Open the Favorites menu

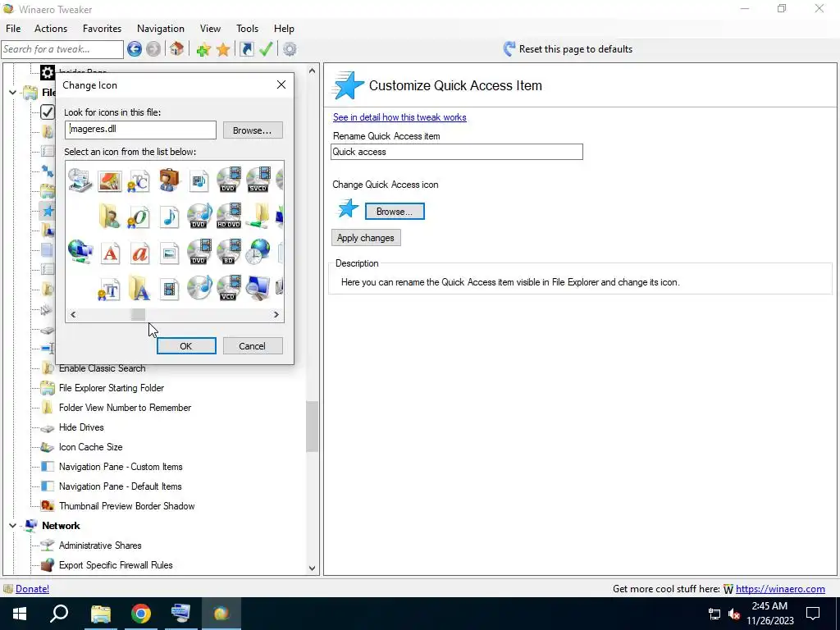click(x=102, y=29)
